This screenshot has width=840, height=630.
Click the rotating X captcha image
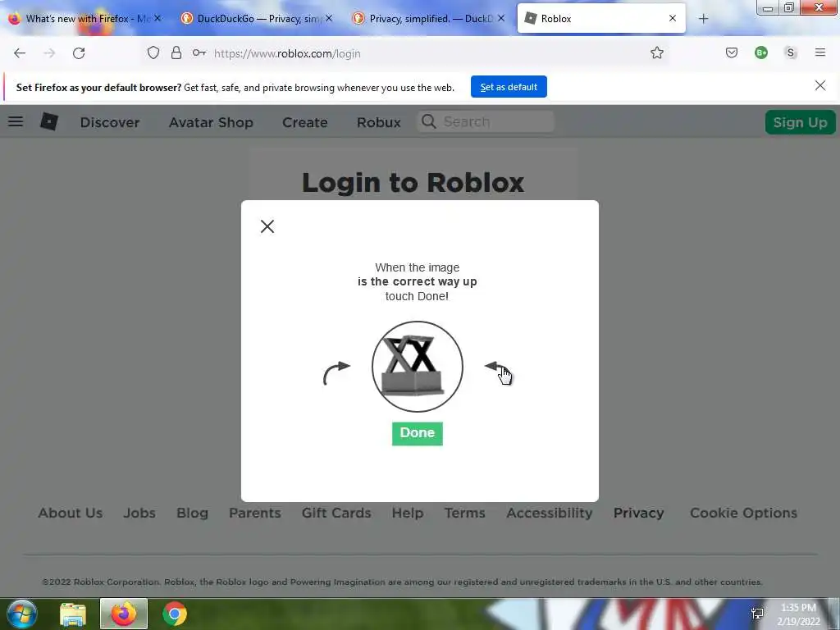418,367
